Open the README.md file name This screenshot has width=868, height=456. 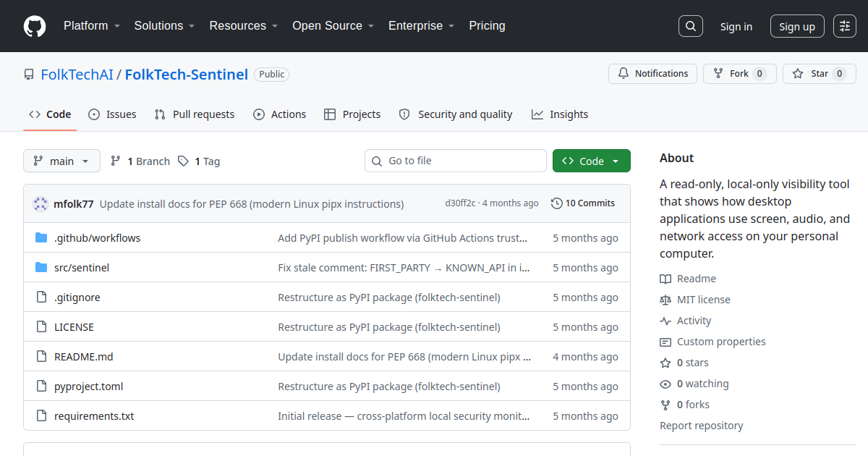pyautogui.click(x=84, y=357)
